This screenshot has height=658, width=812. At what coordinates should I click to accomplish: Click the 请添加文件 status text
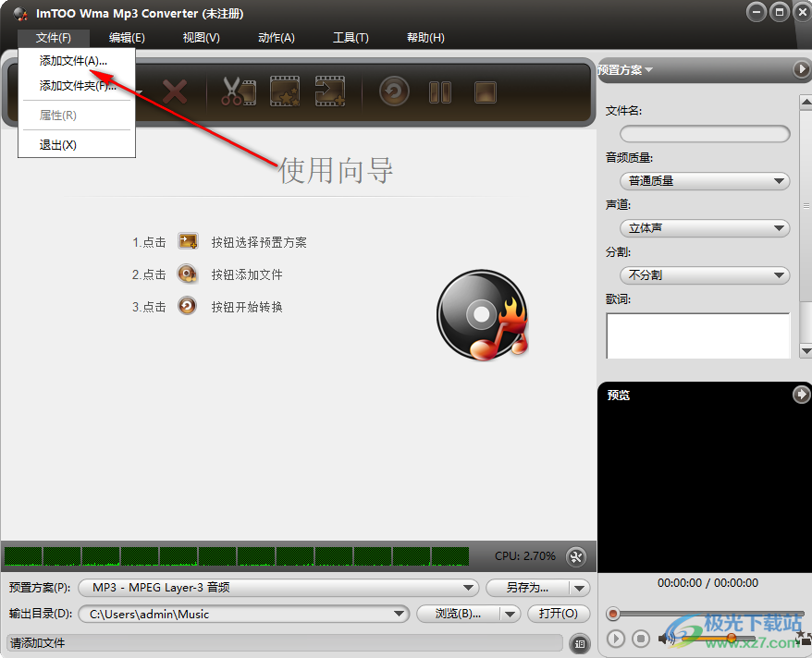pyautogui.click(x=37, y=643)
